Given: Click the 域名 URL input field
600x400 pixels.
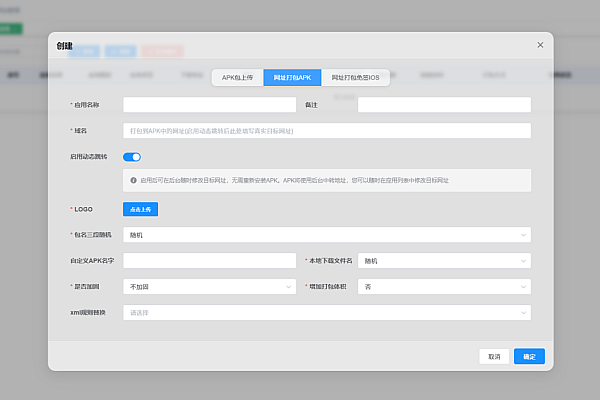Looking at the screenshot, I should pyautogui.click(x=327, y=131).
